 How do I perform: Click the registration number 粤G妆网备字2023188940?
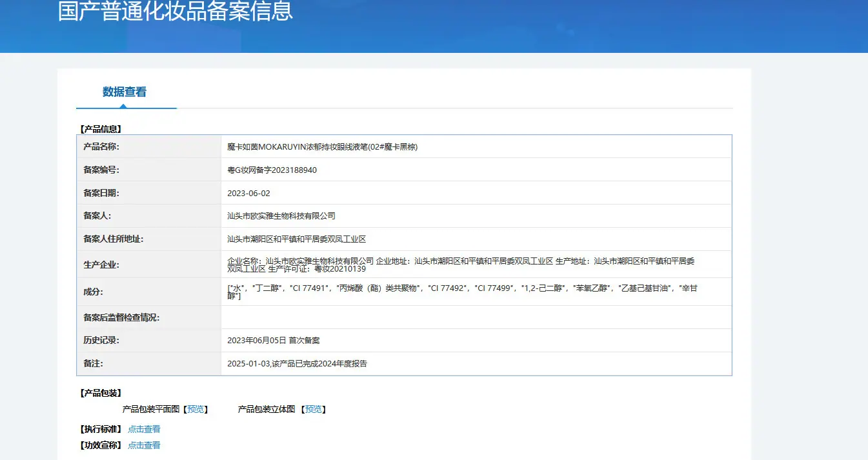click(x=272, y=170)
